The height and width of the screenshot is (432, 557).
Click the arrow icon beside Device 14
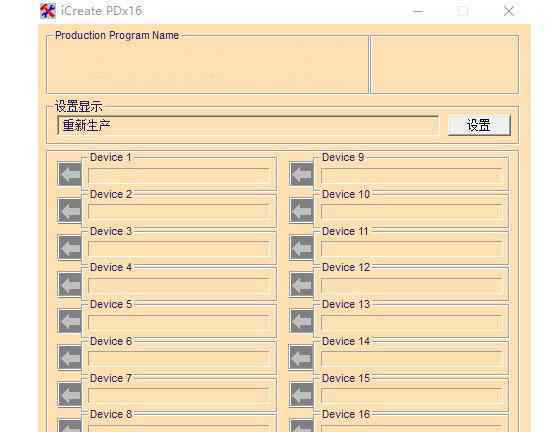pos(302,357)
